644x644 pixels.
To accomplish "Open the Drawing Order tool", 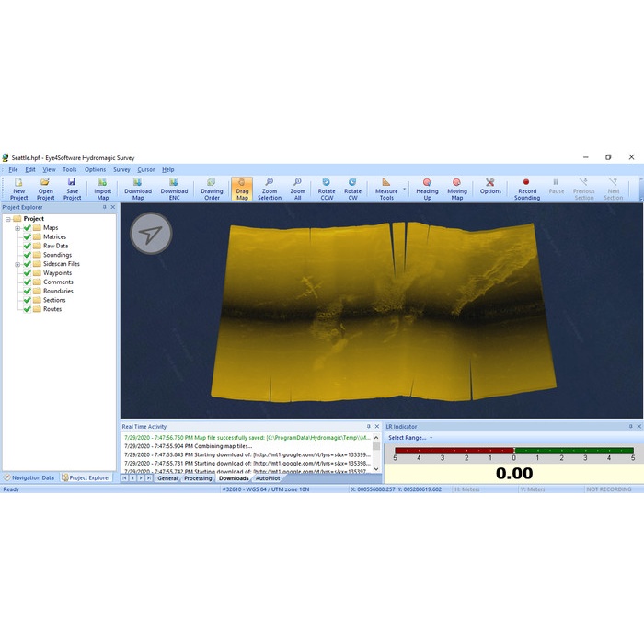I will 212,189.
